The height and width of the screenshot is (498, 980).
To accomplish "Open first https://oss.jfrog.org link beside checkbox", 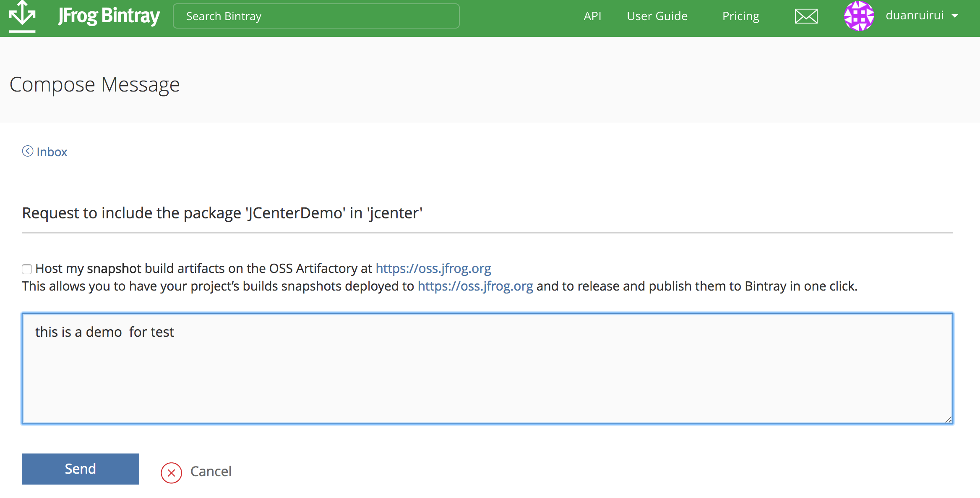I will point(433,268).
